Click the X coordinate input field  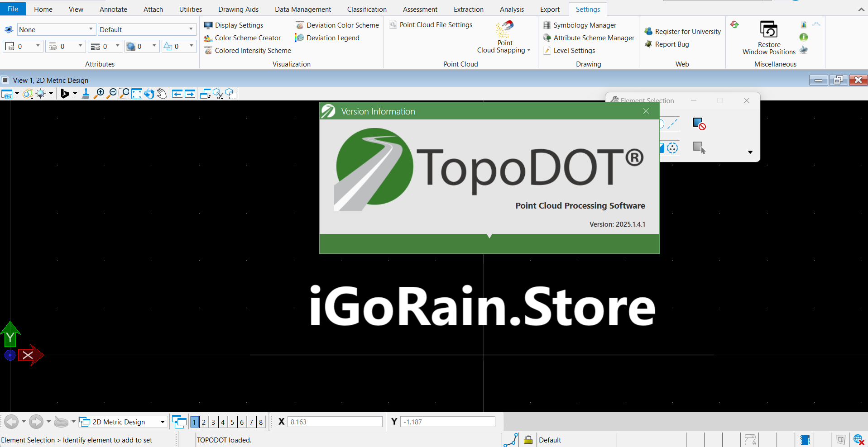coord(334,421)
